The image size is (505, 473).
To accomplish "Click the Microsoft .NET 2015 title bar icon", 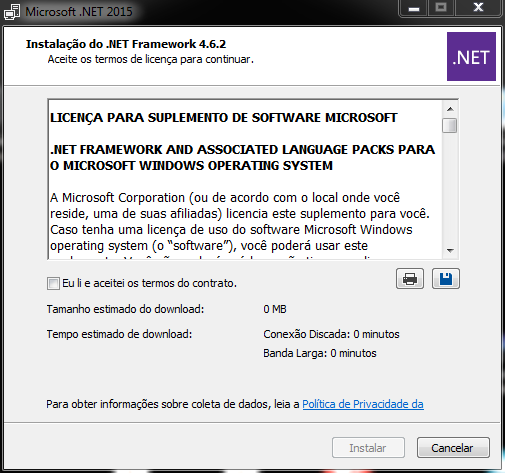I will [x=12, y=12].
